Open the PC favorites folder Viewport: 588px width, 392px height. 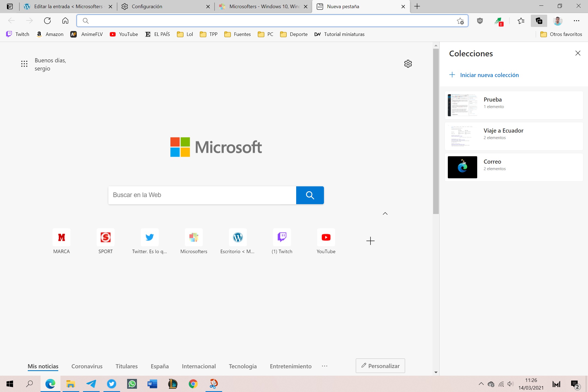coord(266,34)
